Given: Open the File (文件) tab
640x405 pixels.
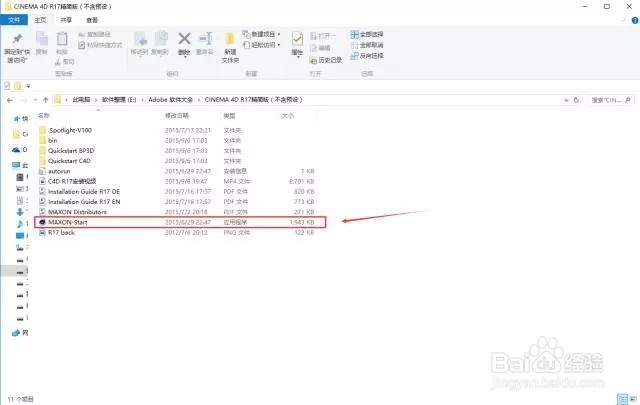Looking at the screenshot, I should pos(14,20).
